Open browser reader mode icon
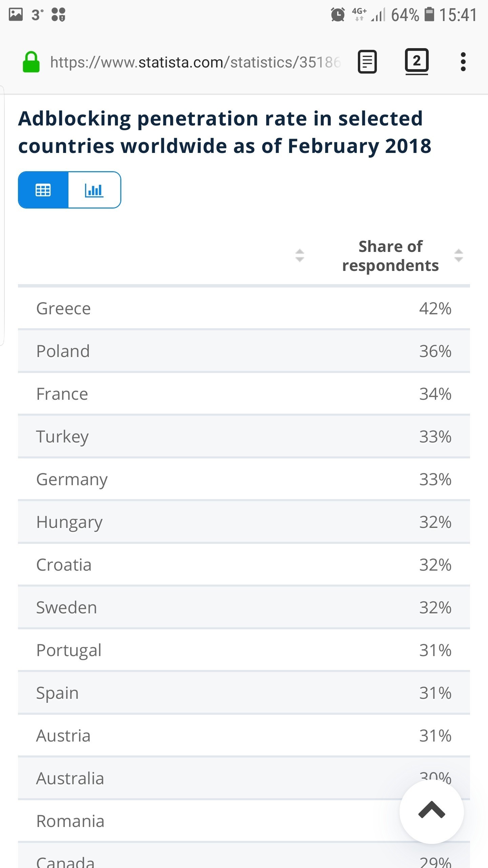 point(367,62)
